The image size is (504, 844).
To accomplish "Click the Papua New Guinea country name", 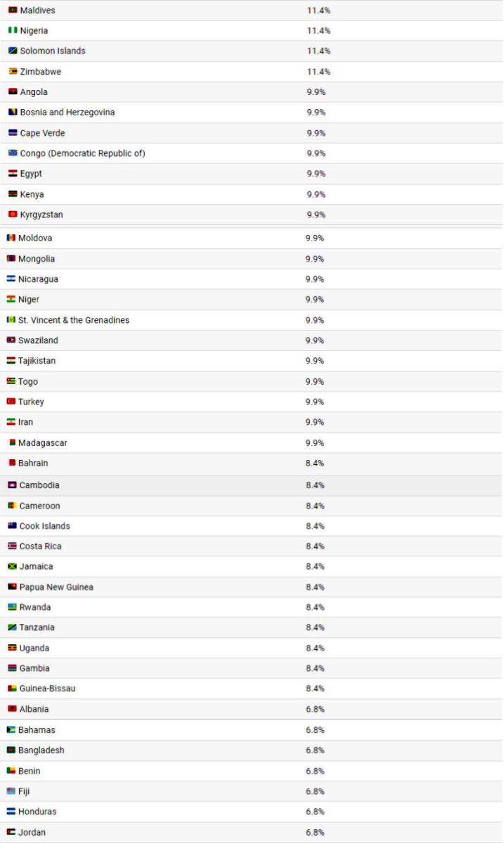I will point(56,587).
